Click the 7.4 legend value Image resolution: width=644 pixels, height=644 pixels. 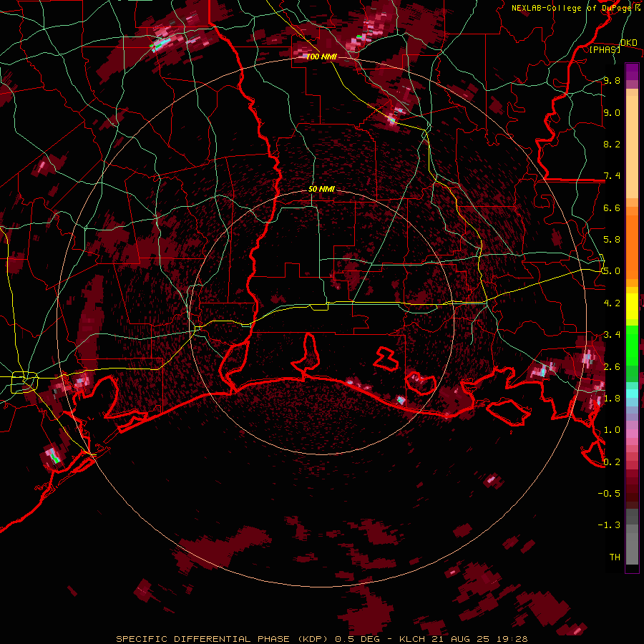point(612,176)
